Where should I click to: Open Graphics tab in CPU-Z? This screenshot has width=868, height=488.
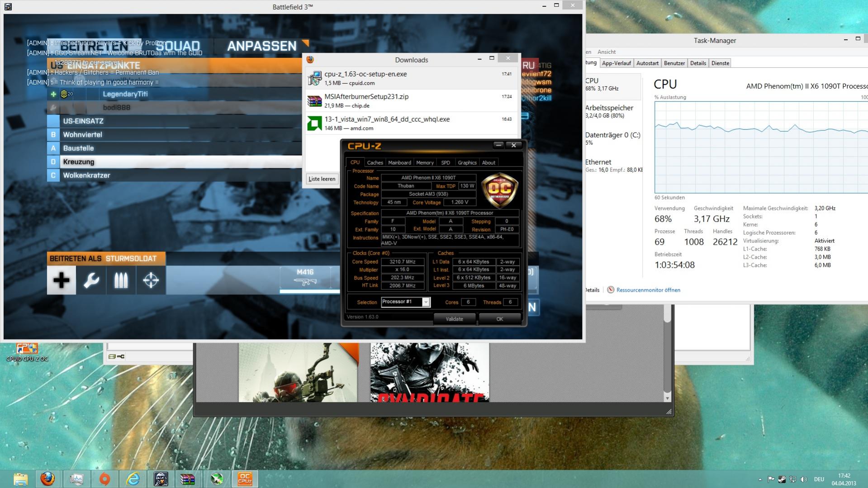click(x=467, y=163)
